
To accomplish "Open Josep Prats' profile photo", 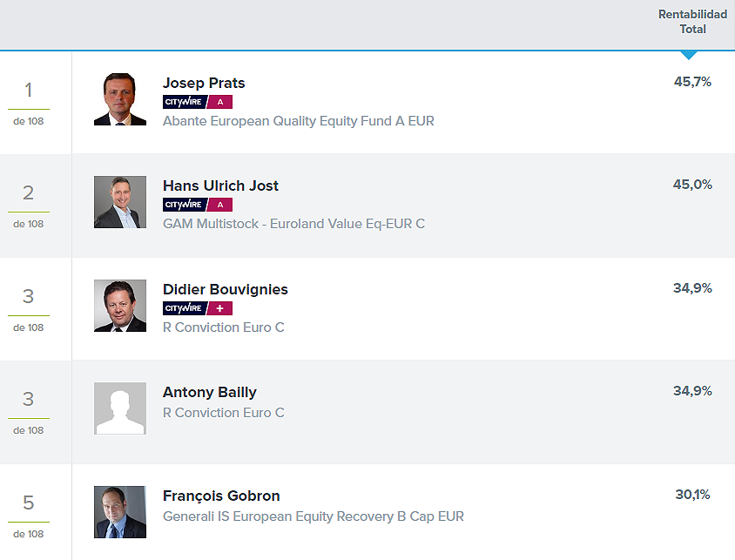I will 120,99.
